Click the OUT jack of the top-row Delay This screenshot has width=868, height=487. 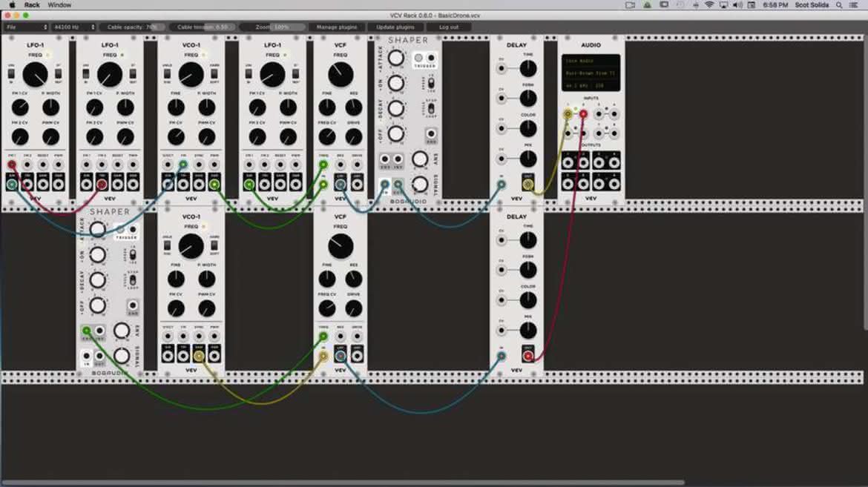(x=528, y=185)
